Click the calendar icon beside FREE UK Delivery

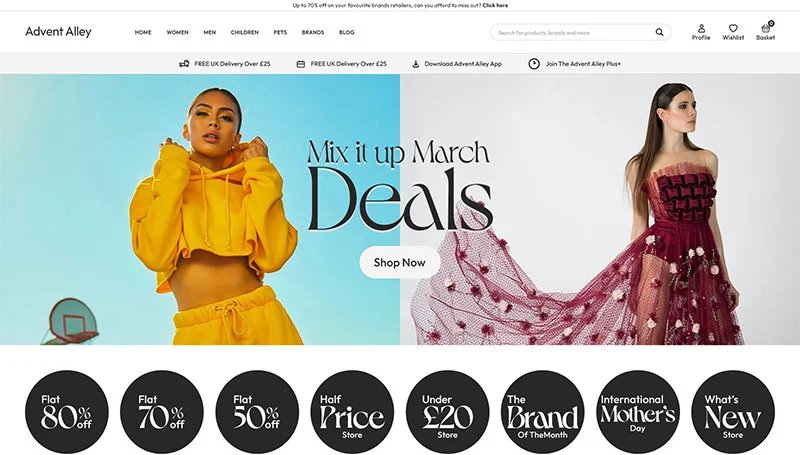point(301,64)
